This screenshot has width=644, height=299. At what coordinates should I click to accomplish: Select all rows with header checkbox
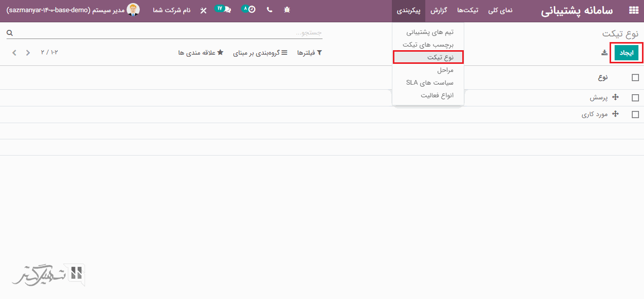tap(635, 78)
